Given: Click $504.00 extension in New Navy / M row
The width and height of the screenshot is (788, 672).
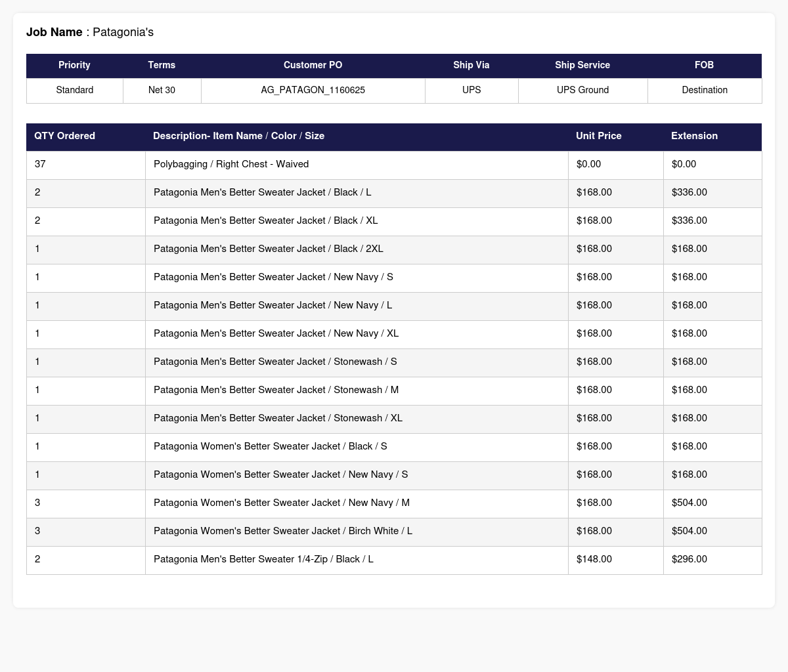Looking at the screenshot, I should click(712, 503).
